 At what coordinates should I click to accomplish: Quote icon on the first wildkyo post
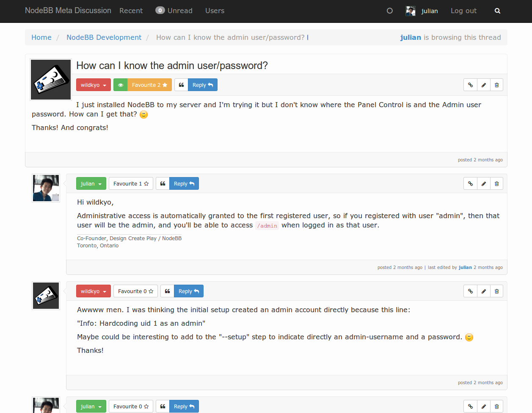(x=181, y=85)
